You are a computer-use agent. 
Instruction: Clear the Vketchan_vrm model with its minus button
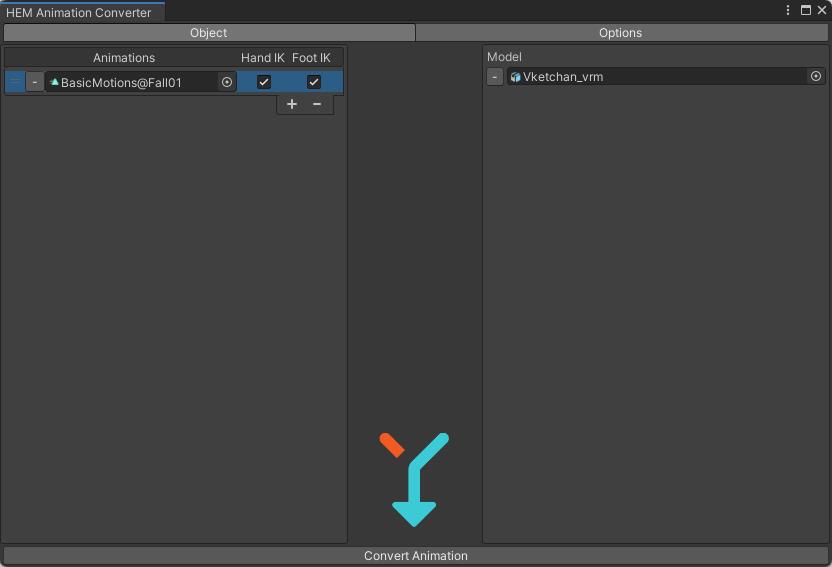click(x=495, y=76)
